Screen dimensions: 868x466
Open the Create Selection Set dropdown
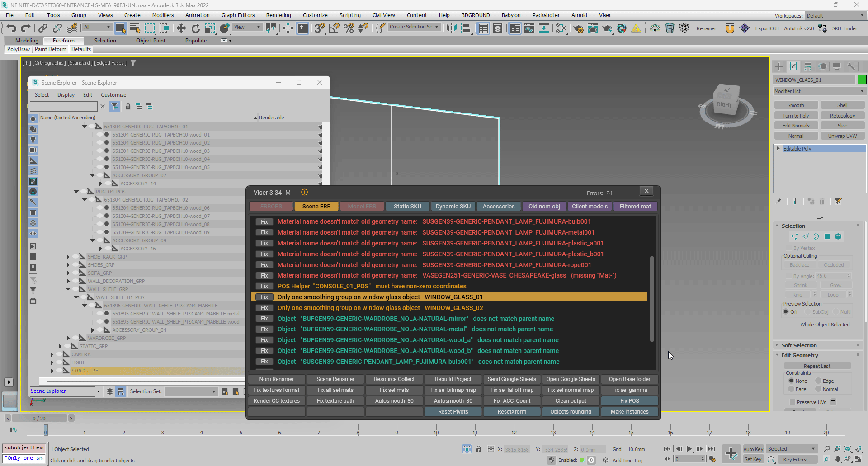[x=414, y=27]
